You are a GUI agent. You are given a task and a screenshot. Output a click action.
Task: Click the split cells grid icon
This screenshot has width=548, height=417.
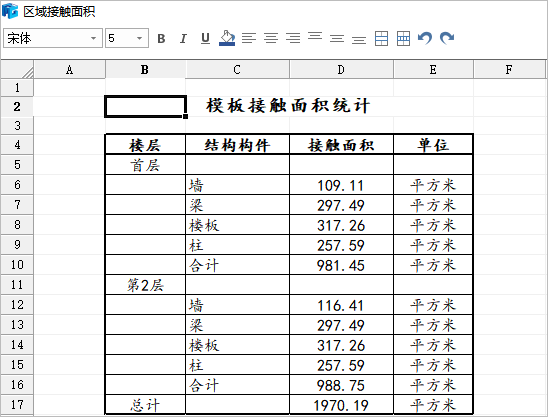[403, 38]
